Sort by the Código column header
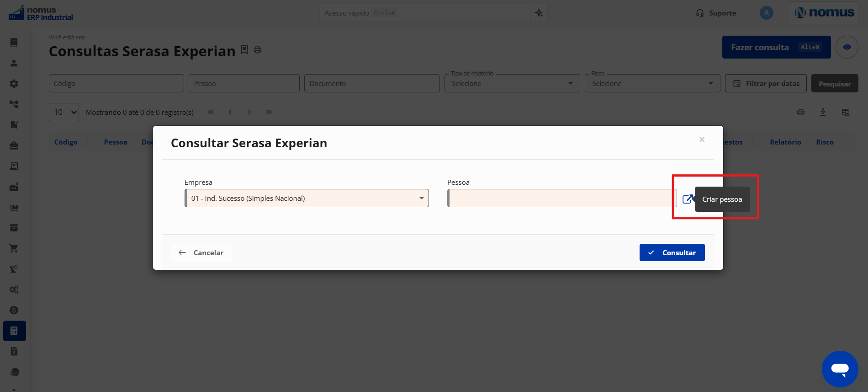The image size is (868, 392). (66, 142)
